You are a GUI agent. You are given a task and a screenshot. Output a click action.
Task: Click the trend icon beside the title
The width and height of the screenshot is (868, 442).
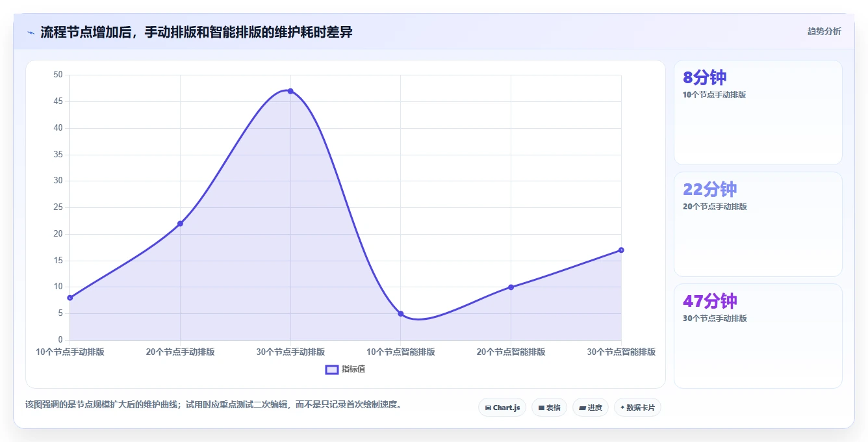tap(31, 32)
